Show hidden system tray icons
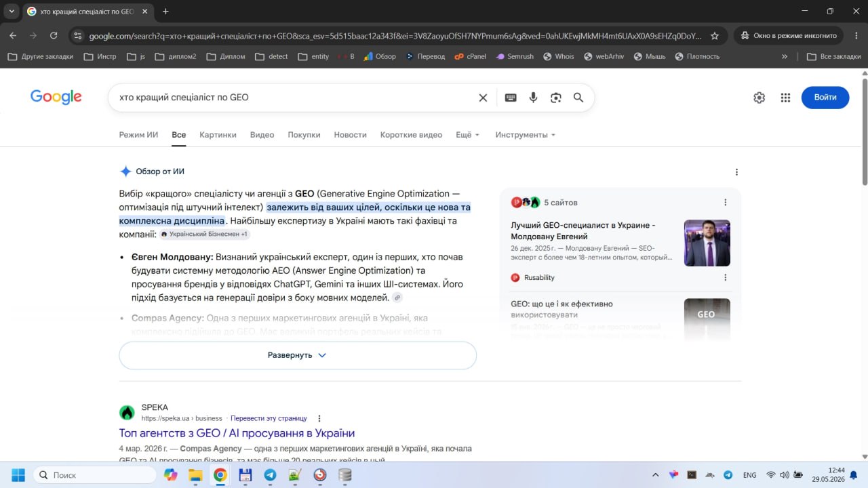Viewport: 868px width, 488px height. pos(655,475)
